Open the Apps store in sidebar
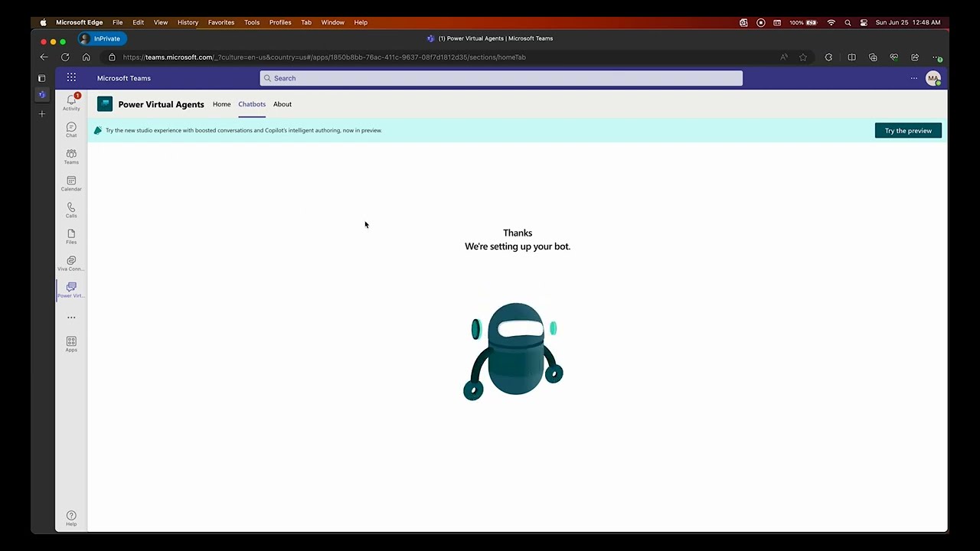Screen dimensions: 980x551 click(x=71, y=344)
